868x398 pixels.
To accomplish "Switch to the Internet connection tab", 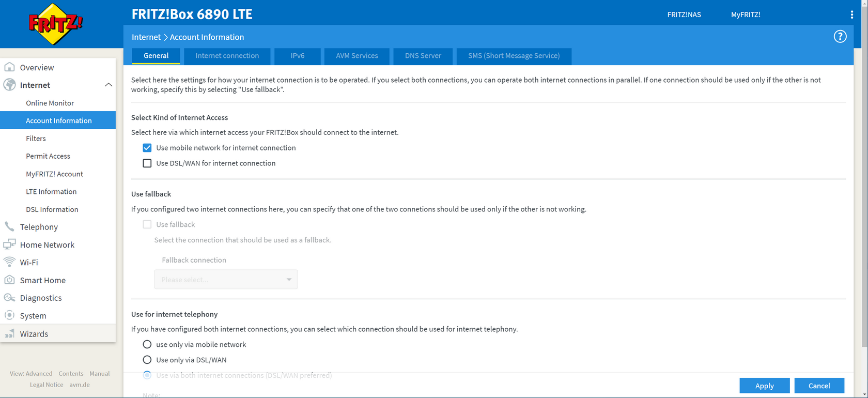I will click(x=227, y=56).
